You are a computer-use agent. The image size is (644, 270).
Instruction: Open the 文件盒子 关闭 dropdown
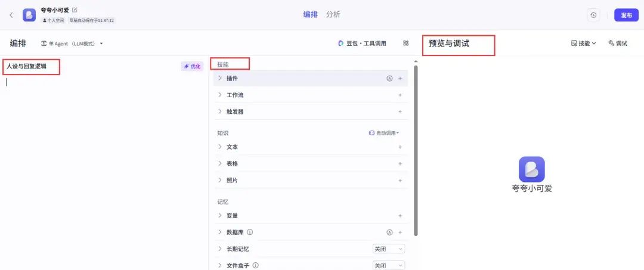389,265
